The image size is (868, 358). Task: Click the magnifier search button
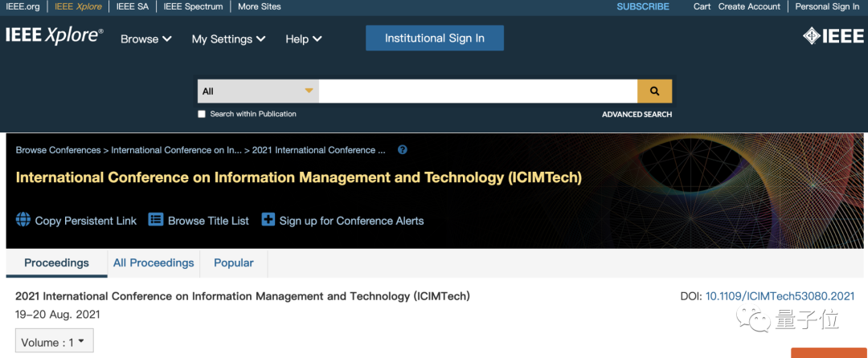coord(654,92)
